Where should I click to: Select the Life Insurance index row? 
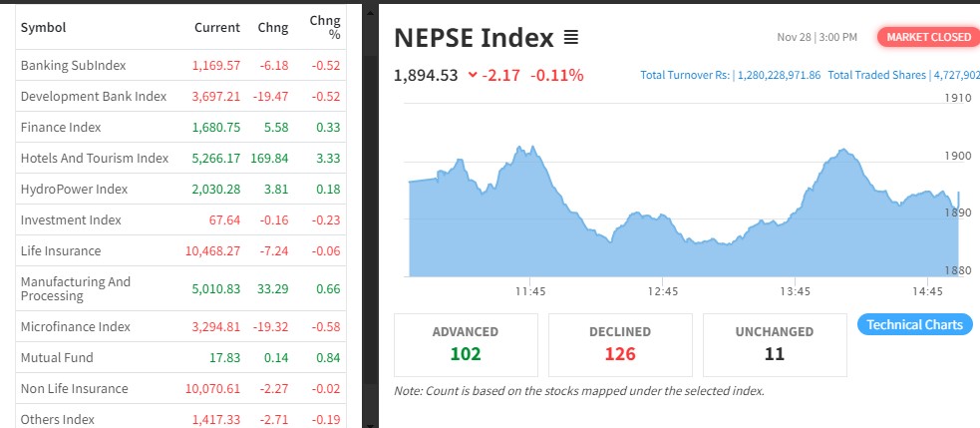[x=61, y=250]
